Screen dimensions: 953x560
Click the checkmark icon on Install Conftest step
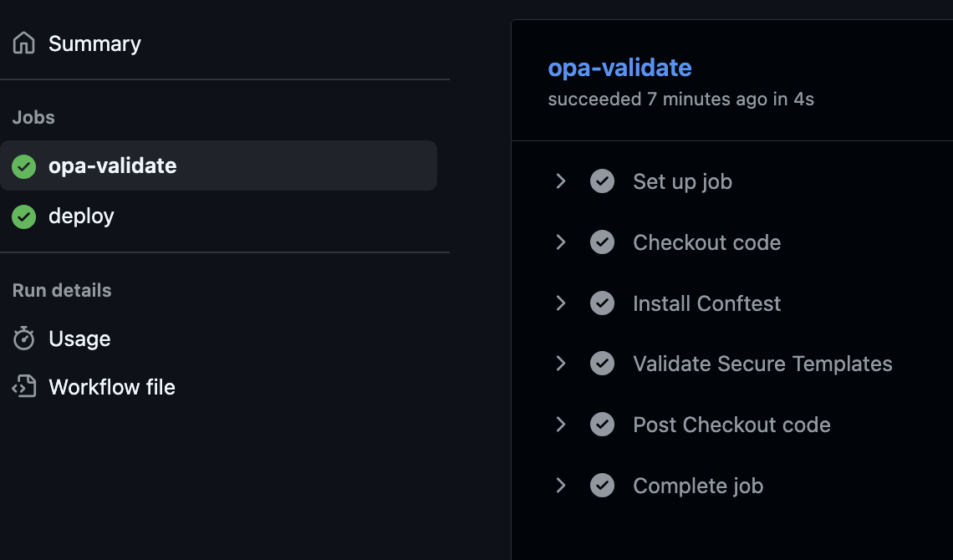coord(602,303)
